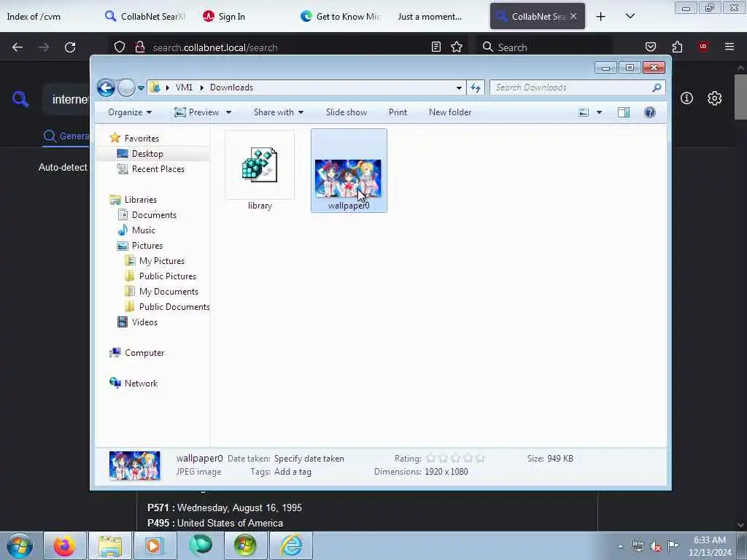
Task: Switch to the Index of /cvm tab
Action: [34, 17]
